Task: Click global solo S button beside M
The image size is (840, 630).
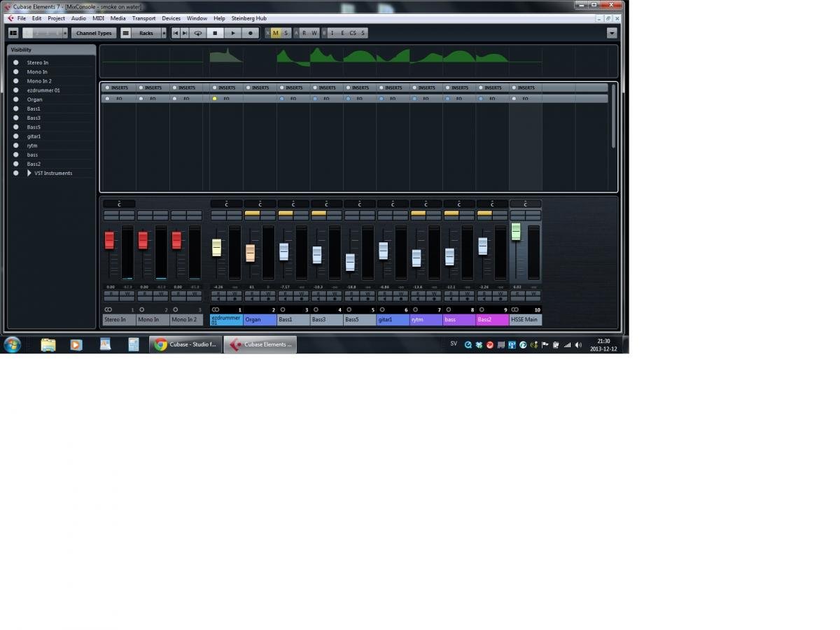Action: [286, 33]
